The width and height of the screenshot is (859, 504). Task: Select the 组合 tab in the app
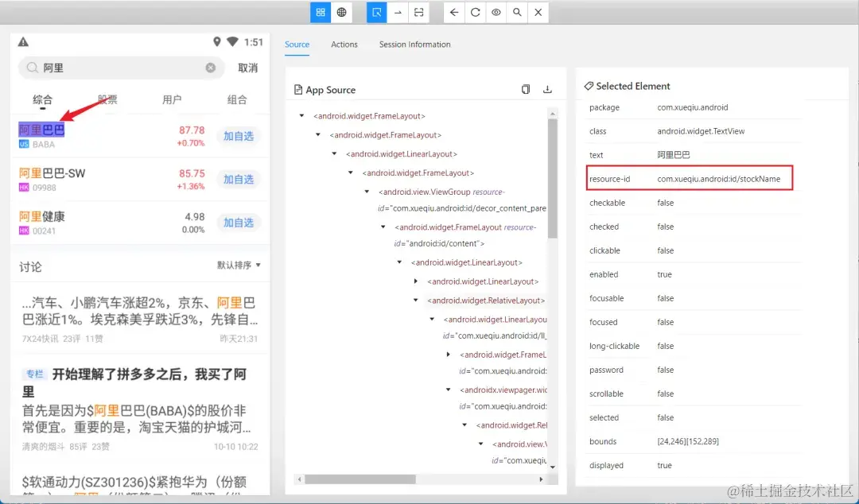point(237,99)
